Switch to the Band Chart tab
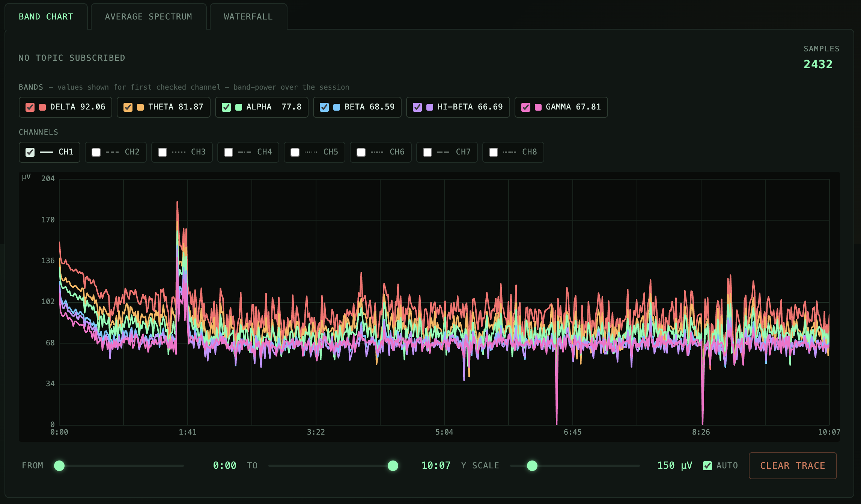Image resolution: width=861 pixels, height=504 pixels. click(46, 16)
